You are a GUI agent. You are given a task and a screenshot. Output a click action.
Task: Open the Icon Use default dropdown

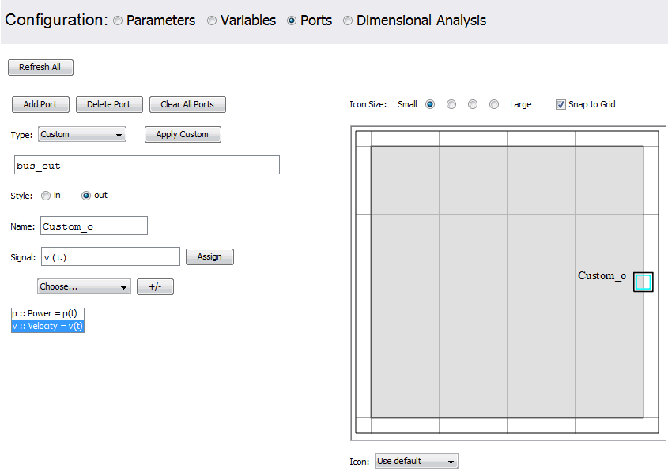click(x=416, y=461)
